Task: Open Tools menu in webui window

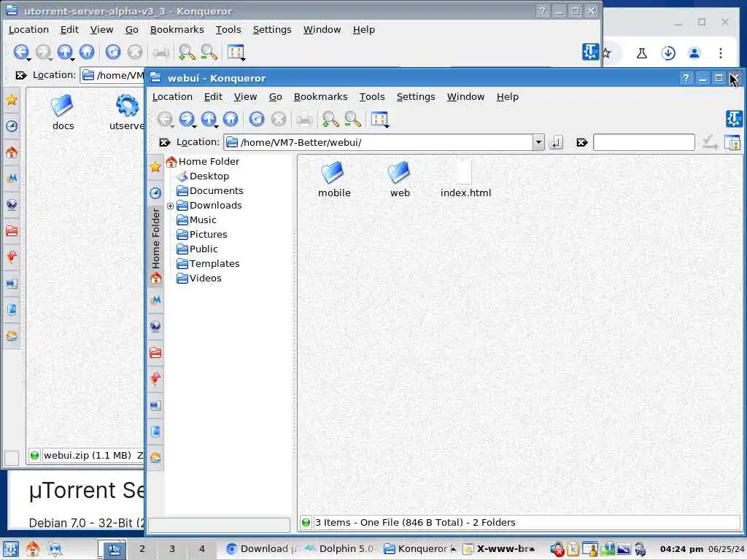Action: pos(371,97)
